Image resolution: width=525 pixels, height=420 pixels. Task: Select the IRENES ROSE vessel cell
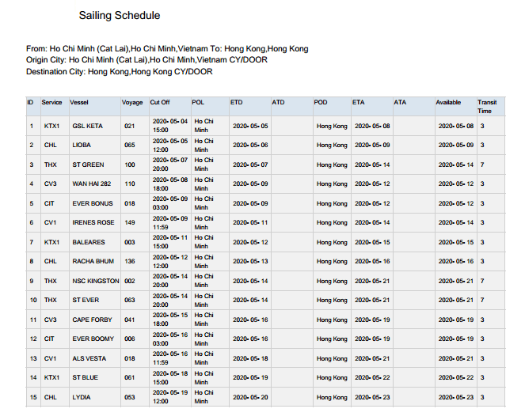pos(93,222)
